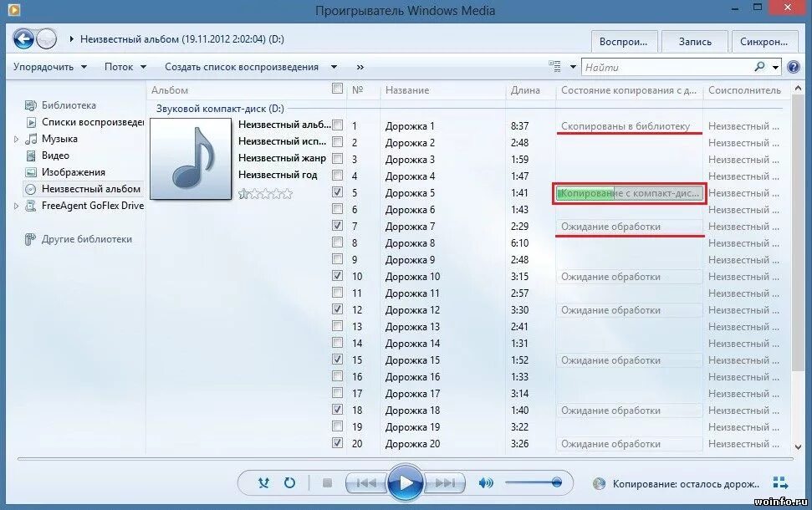Select the FreeAgent GoFlex Drive icon
This screenshot has width=812, height=510.
31,206
